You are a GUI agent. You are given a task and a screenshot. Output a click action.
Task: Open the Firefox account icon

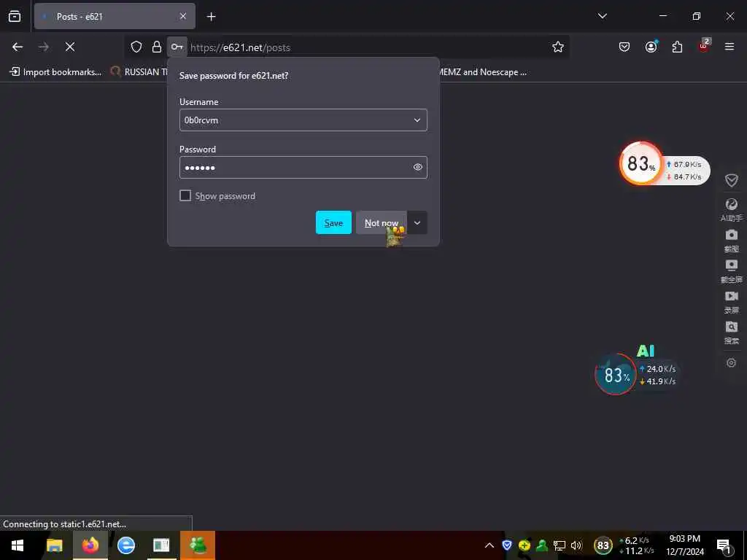(x=651, y=47)
